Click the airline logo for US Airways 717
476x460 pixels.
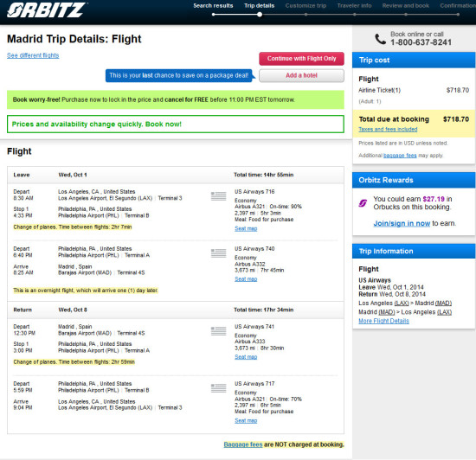coord(219,388)
